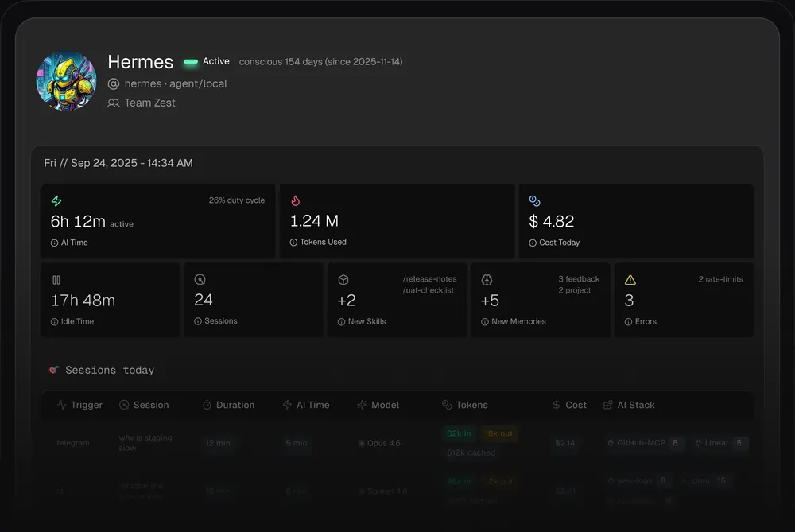Click the date 'Fri // Sep 24, 2025 - 14:34 AM'
The width and height of the screenshot is (795, 532).
pos(118,163)
